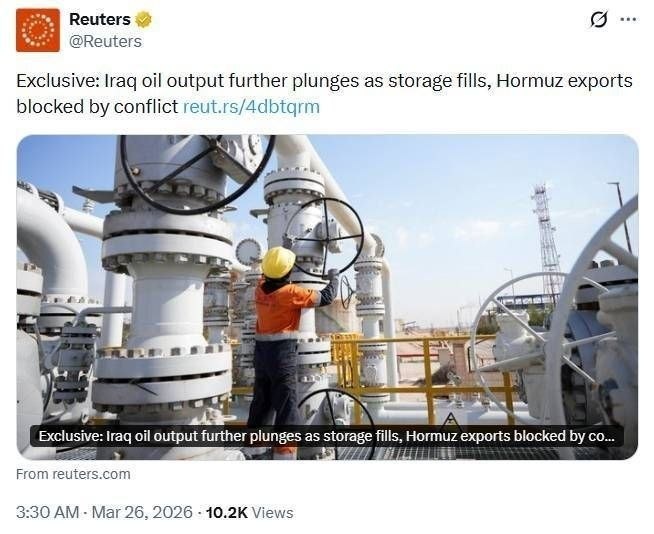Open the Grok explain-post icon

click(599, 20)
